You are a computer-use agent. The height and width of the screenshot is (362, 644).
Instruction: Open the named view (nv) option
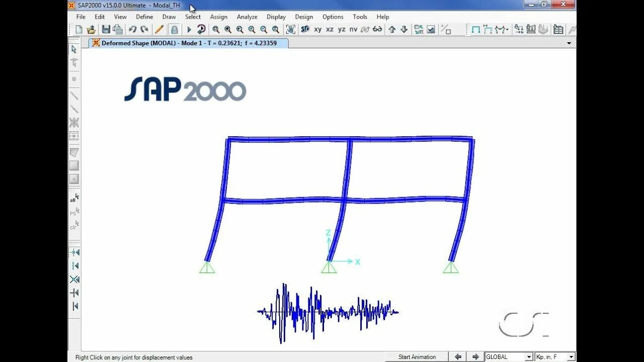(353, 30)
